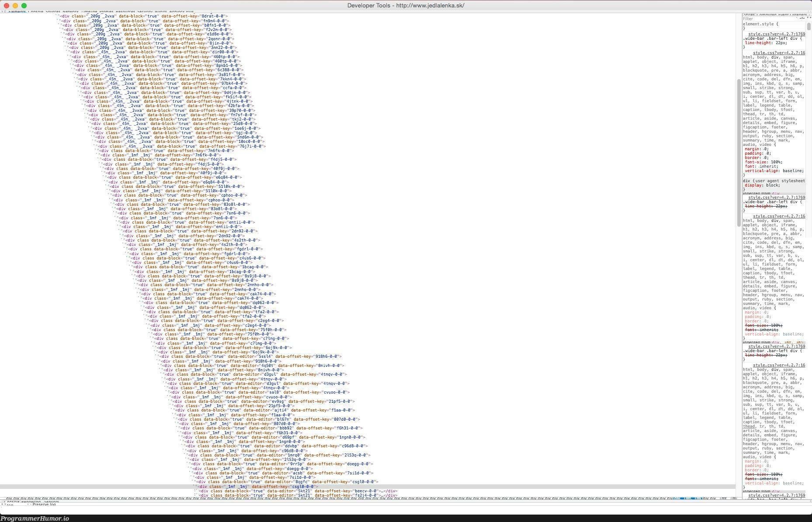812x522 pixels.
Task: Select the div row with data-editor sal8
Action: (260, 392)
